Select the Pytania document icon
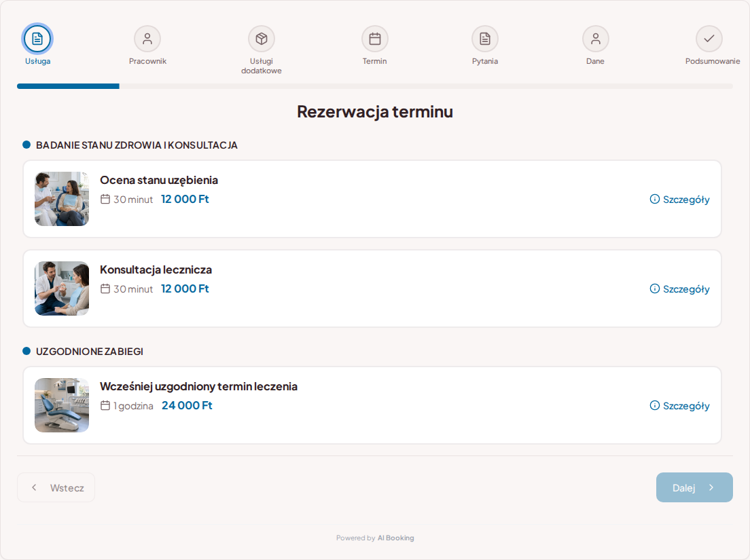 pos(485,39)
